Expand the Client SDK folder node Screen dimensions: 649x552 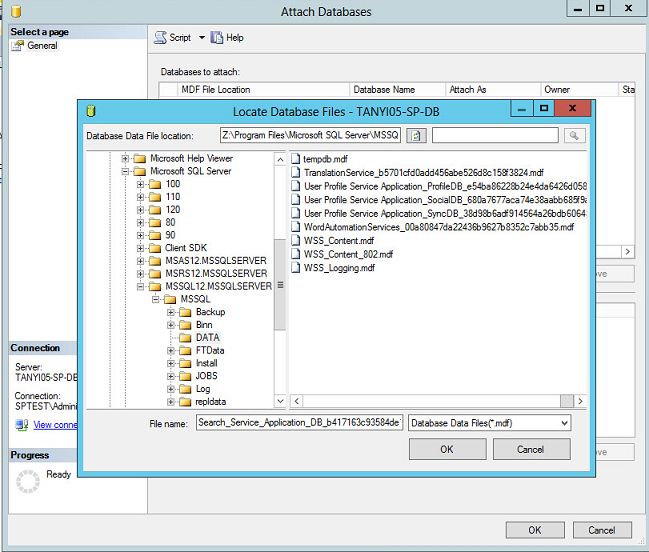click(141, 247)
